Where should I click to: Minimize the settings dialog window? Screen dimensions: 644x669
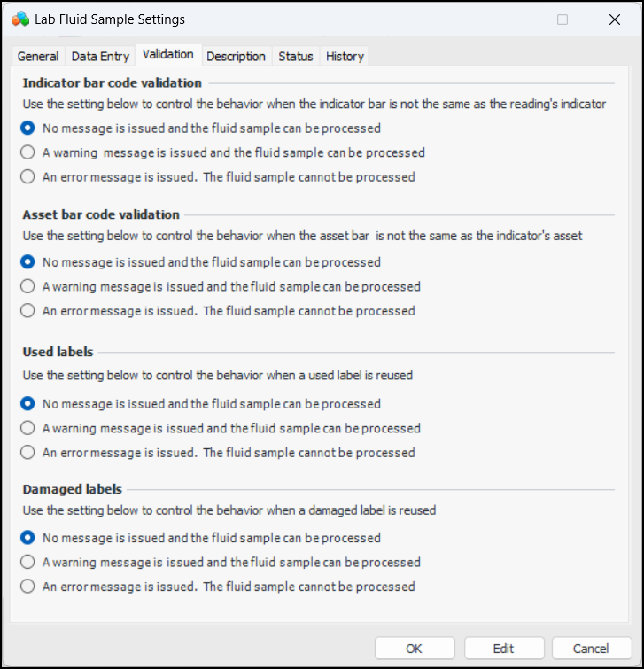tap(510, 19)
